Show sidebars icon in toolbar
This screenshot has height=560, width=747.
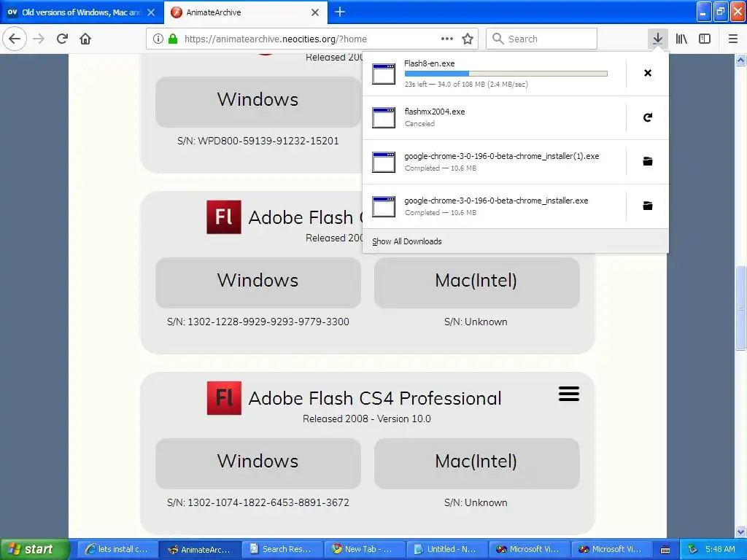coord(705,39)
